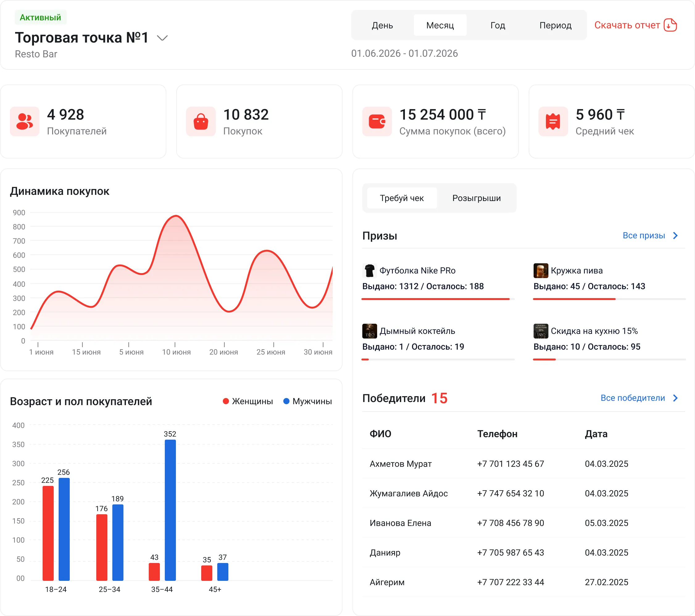Toggle the Мужчины legend series
Viewport: 695px width, 616px height.
pyautogui.click(x=307, y=401)
